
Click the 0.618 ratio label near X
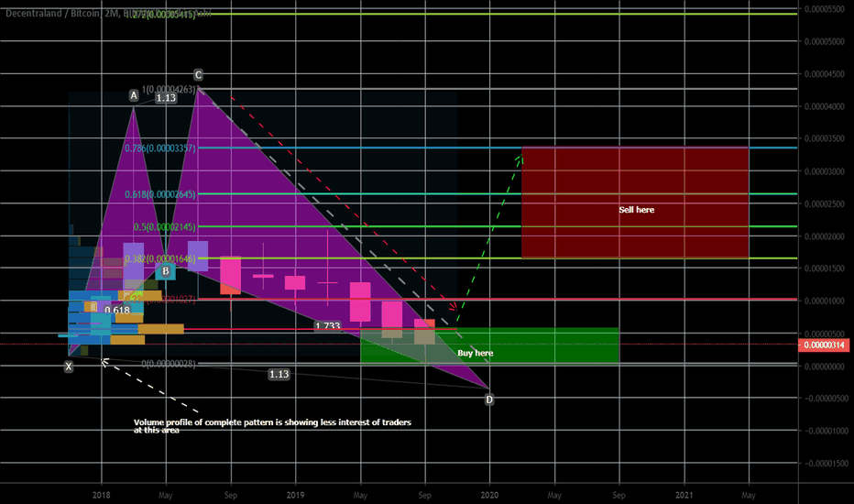pos(117,310)
